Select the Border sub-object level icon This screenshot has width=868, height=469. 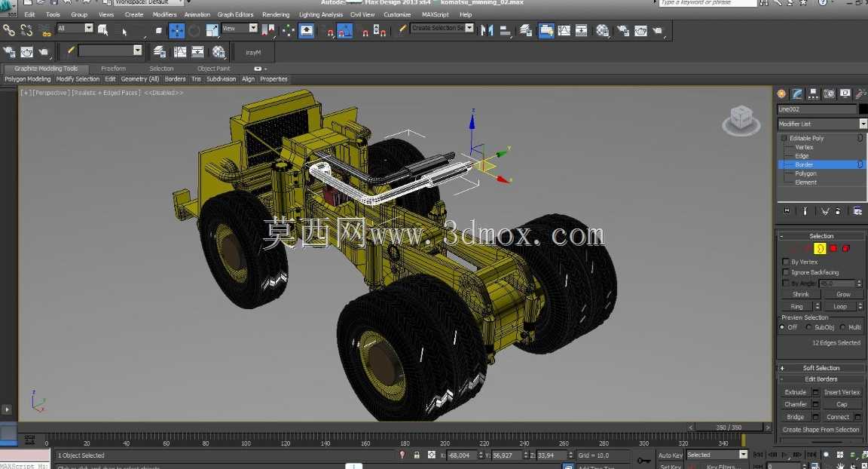pyautogui.click(x=821, y=249)
